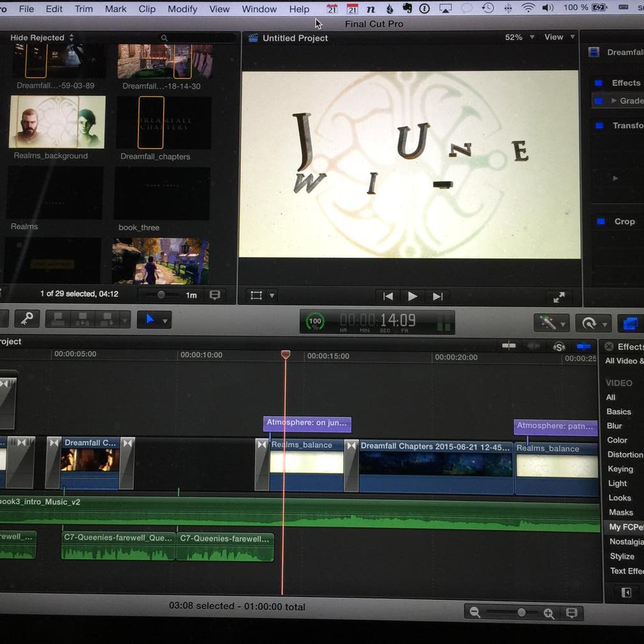Screen dimensions: 644x644
Task: Jump to the previous edit point
Action: (x=388, y=296)
